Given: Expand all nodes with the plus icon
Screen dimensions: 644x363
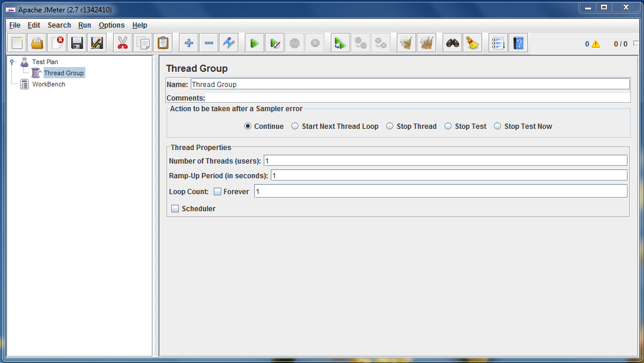Looking at the screenshot, I should click(189, 43).
